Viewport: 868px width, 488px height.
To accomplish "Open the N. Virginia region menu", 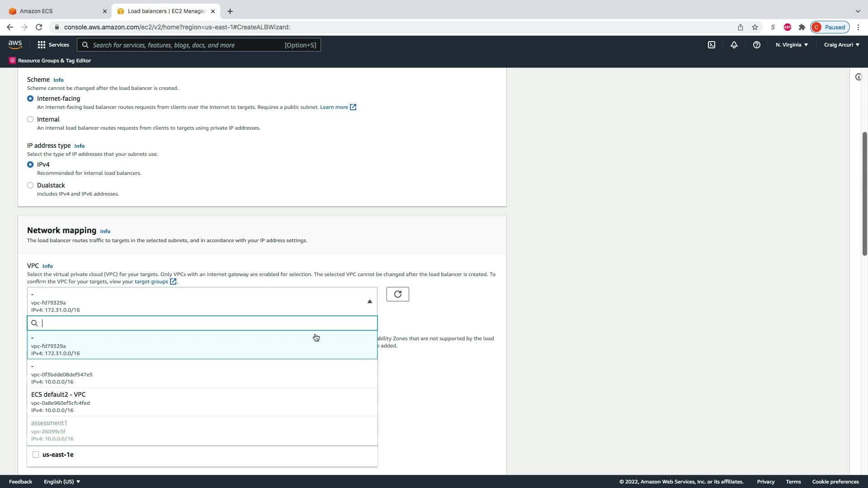I will (x=791, y=45).
